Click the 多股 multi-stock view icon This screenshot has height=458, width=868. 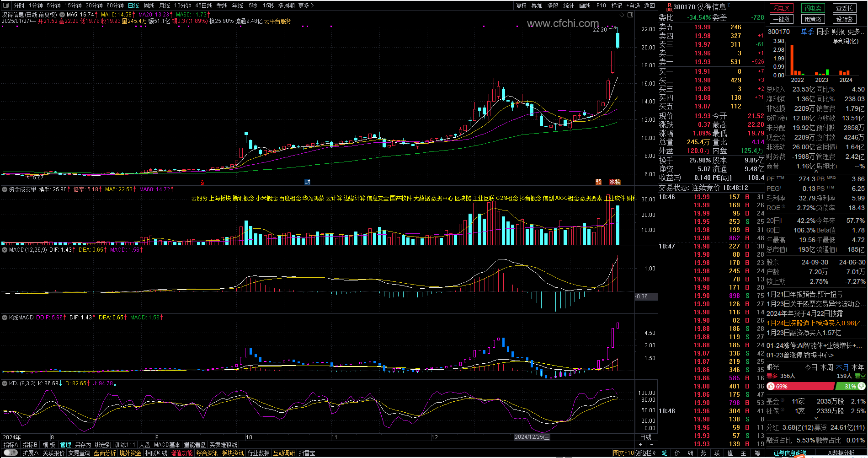[553, 5]
